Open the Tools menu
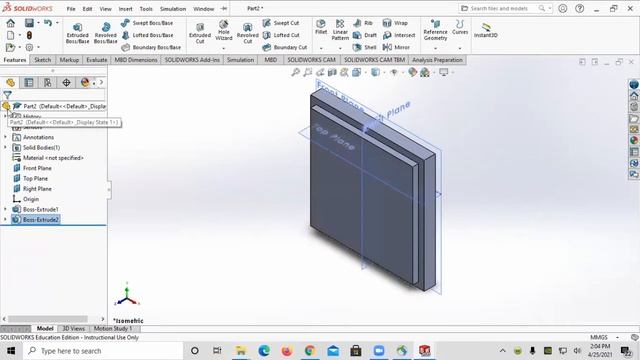Image resolution: width=640 pixels, height=360 pixels. tap(146, 9)
